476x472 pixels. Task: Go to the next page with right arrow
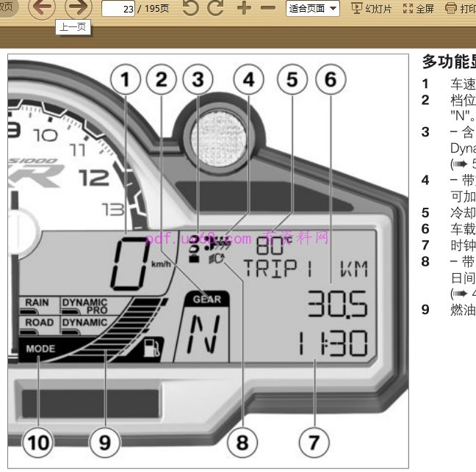coord(79,9)
